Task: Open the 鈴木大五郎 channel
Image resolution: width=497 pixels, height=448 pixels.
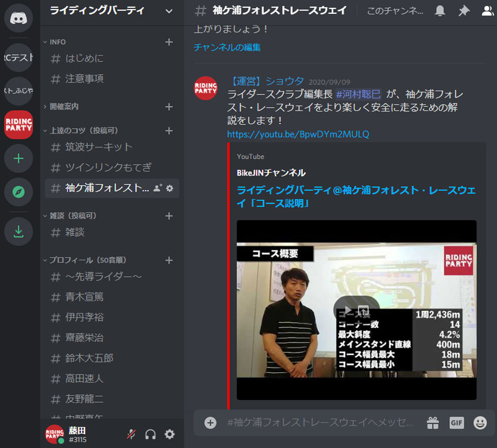Action: pos(112,359)
